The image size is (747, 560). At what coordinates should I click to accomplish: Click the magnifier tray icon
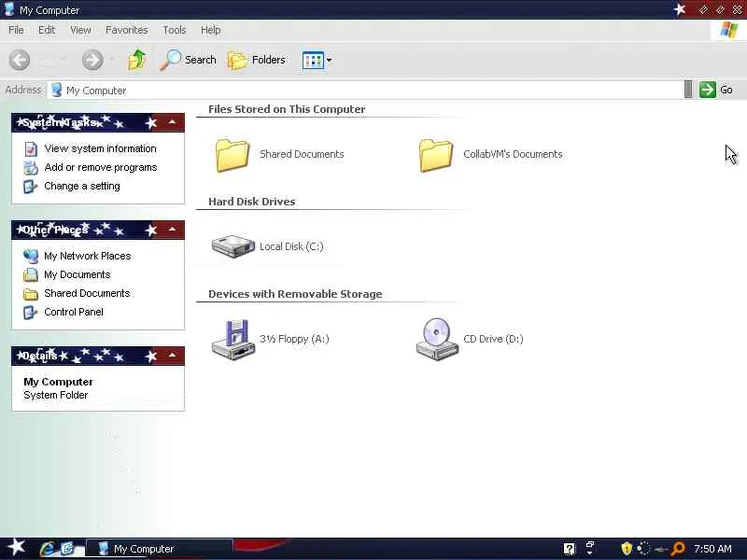(678, 549)
